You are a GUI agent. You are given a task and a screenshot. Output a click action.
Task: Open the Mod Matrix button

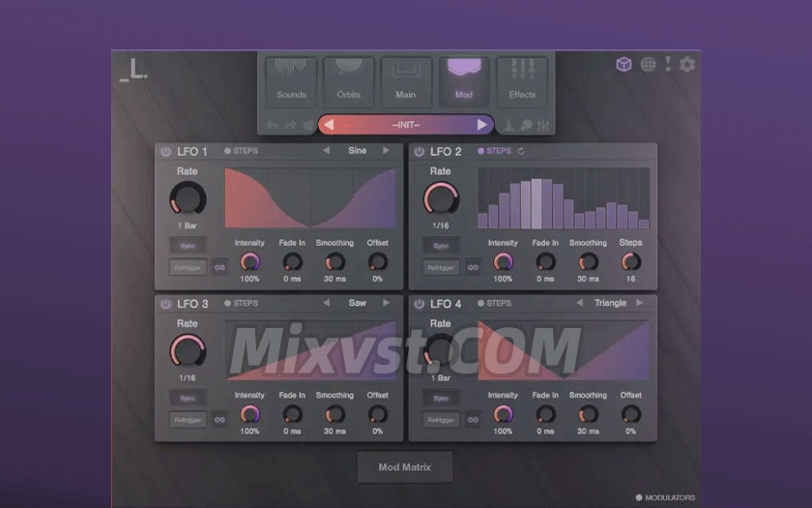click(x=404, y=467)
